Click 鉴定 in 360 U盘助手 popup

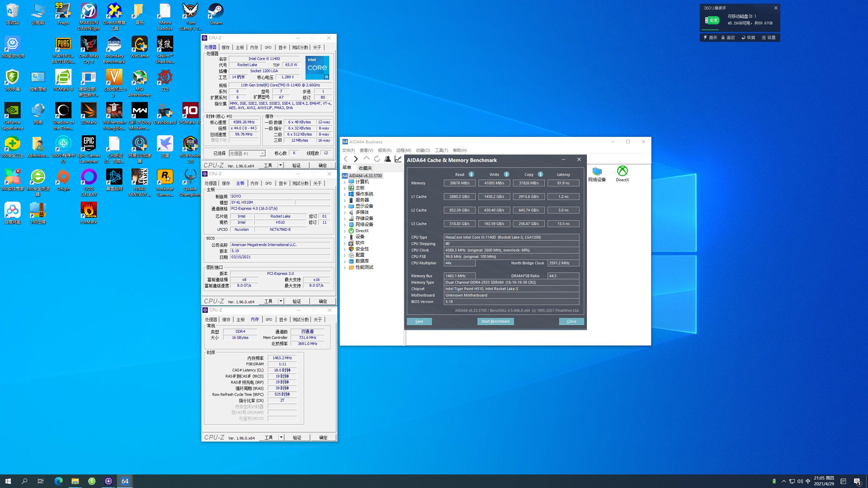pyautogui.click(x=728, y=38)
